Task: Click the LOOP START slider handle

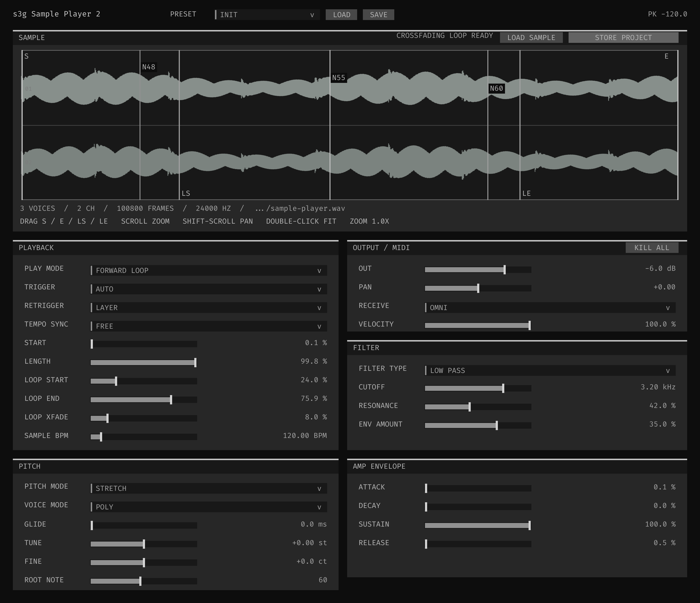Action: point(116,381)
